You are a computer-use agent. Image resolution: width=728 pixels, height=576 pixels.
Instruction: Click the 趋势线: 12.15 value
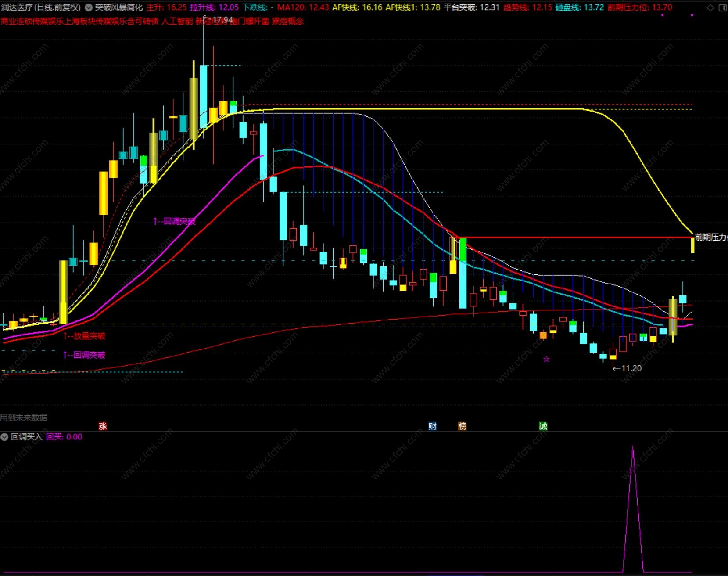pos(527,7)
